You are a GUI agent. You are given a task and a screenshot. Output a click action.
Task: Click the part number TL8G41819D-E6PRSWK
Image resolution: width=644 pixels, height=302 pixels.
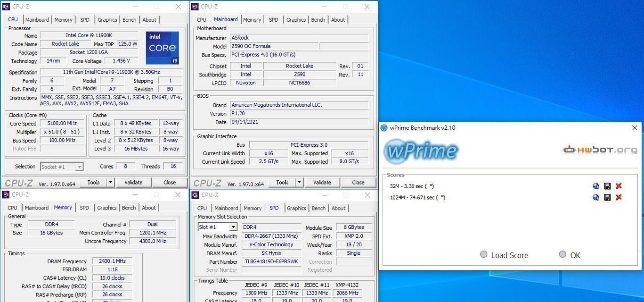pyautogui.click(x=271, y=261)
